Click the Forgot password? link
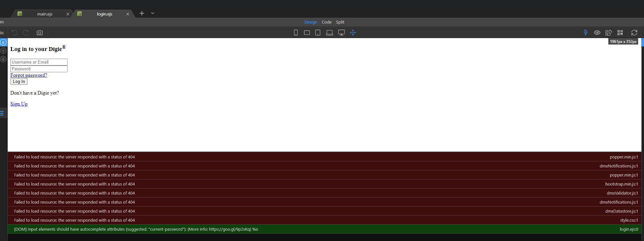The image size is (644, 241). [x=29, y=75]
